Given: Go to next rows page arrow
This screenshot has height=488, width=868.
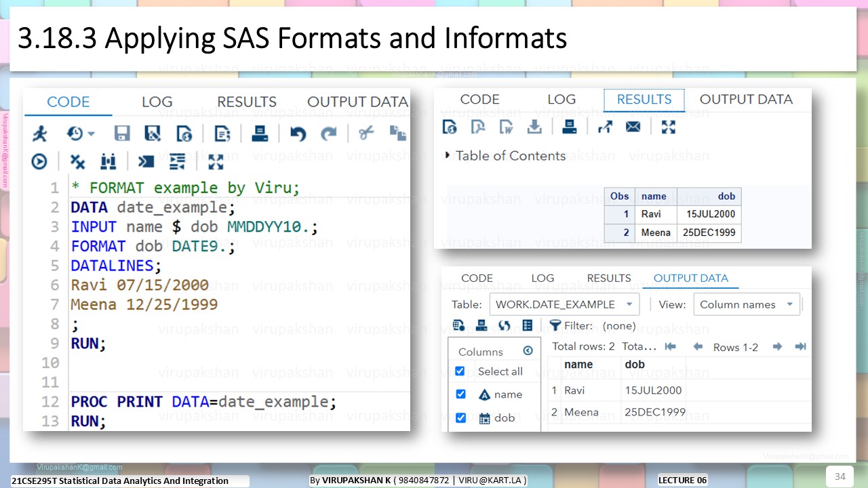Looking at the screenshot, I should pyautogui.click(x=777, y=346).
